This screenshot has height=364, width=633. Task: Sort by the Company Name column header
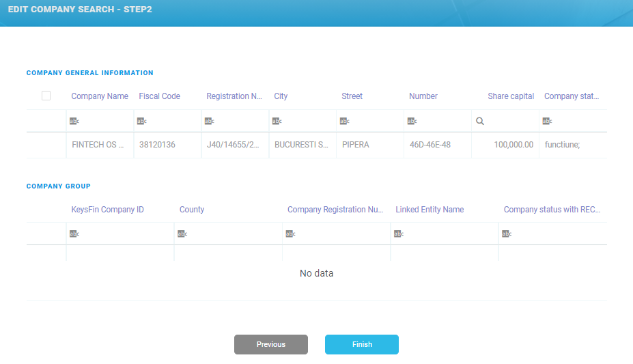[100, 96]
